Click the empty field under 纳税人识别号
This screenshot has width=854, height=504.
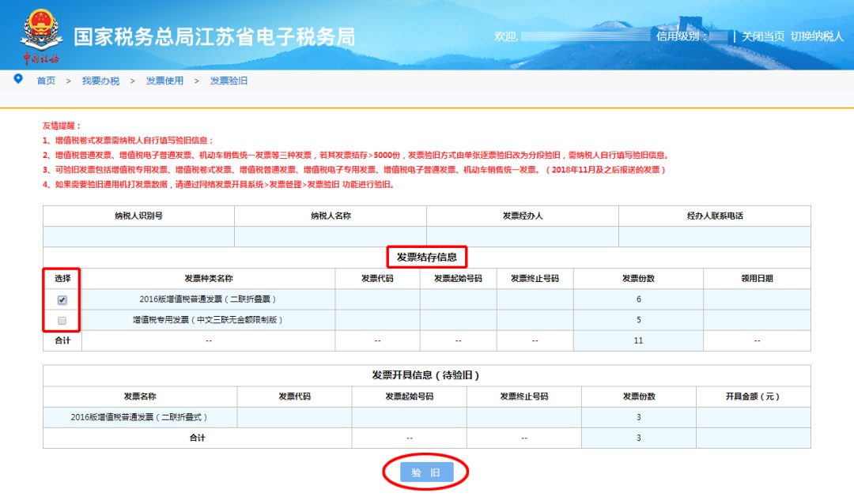click(x=139, y=237)
